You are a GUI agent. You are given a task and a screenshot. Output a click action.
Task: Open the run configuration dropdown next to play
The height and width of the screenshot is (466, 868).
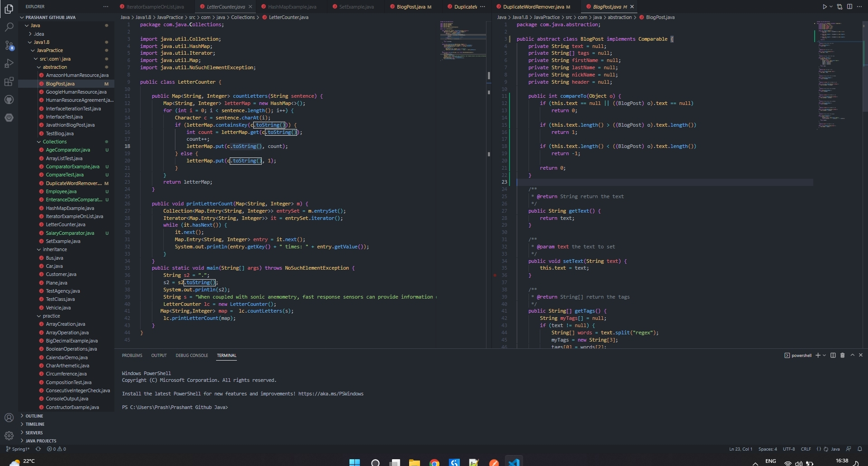[x=831, y=6]
